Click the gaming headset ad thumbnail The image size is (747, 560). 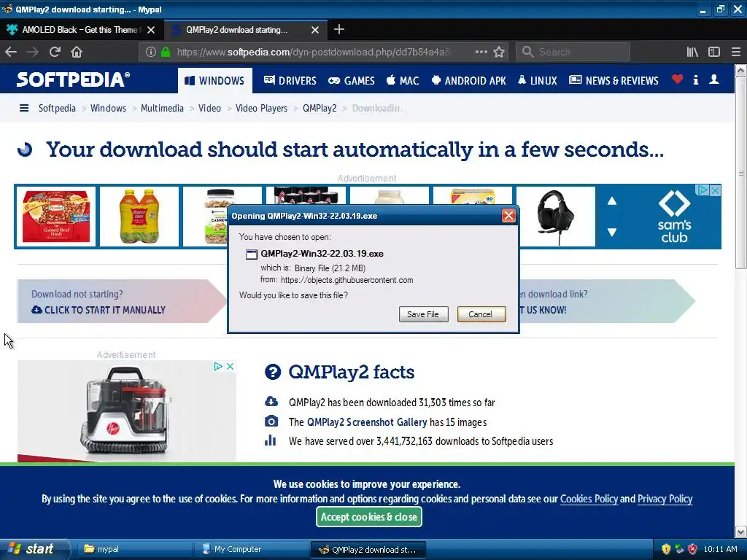point(556,217)
